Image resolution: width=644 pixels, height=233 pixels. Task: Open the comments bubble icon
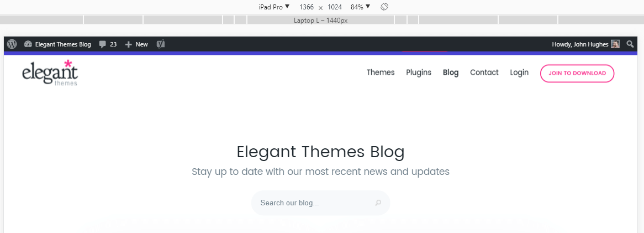click(102, 44)
